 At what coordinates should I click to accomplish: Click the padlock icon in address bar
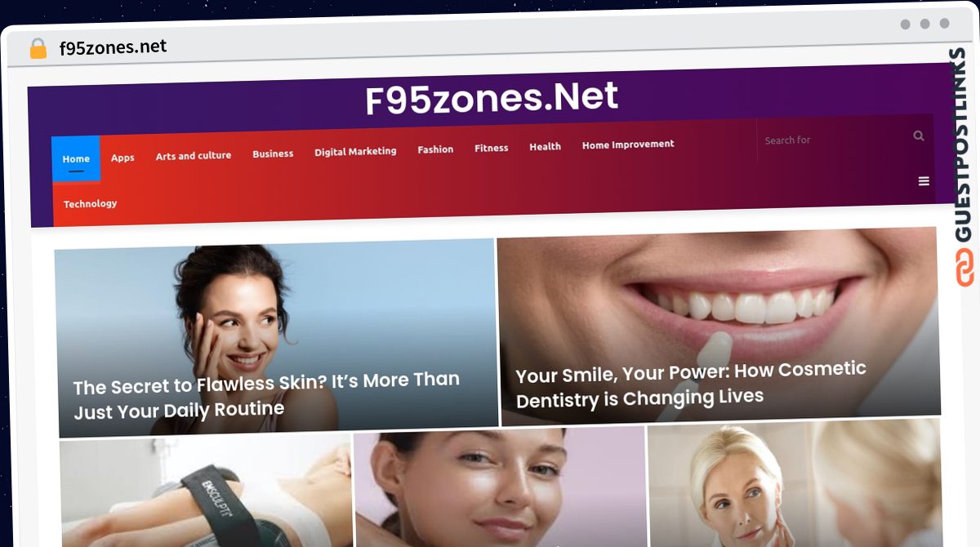pos(38,48)
